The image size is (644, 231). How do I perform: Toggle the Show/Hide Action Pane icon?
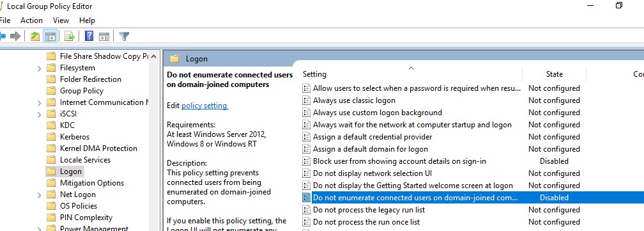pos(104,36)
